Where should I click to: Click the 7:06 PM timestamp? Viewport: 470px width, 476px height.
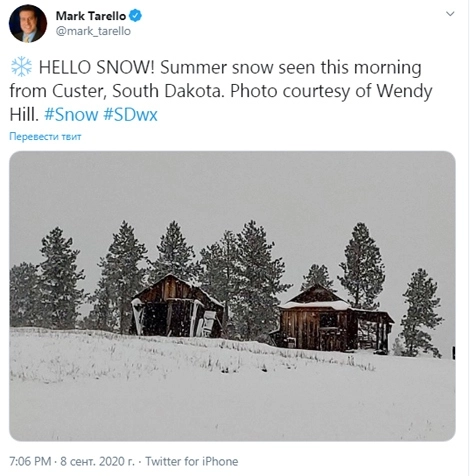30,461
